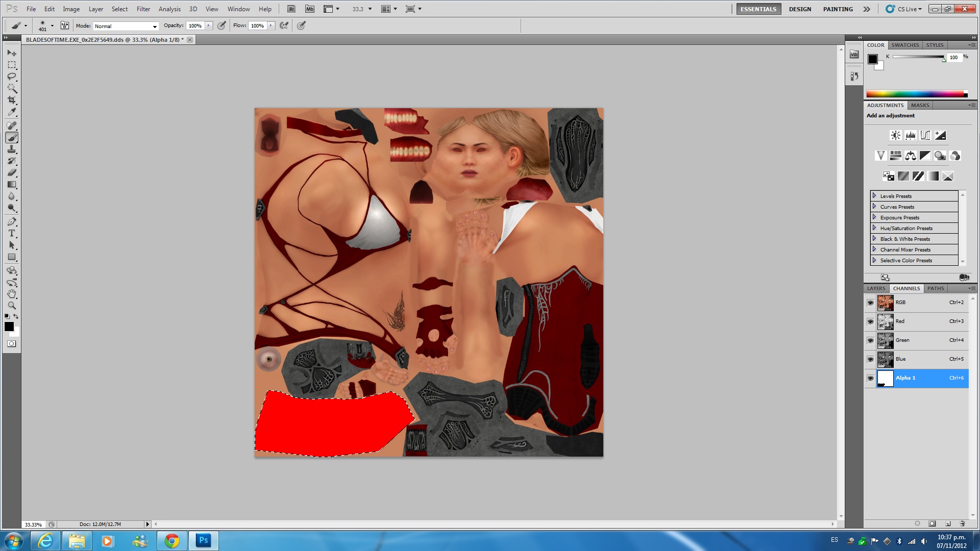The height and width of the screenshot is (551, 980).
Task: Click the PAINTING workspace button
Action: coord(838,9)
